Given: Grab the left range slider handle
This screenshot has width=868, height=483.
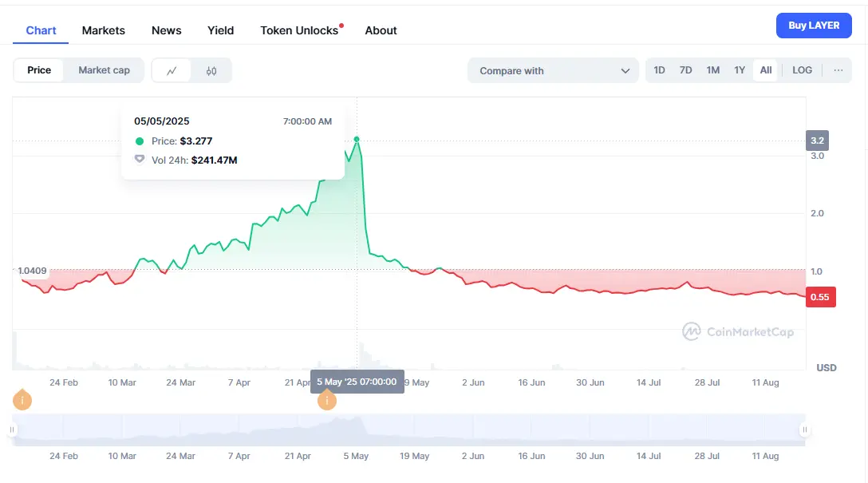Looking at the screenshot, I should coord(12,430).
